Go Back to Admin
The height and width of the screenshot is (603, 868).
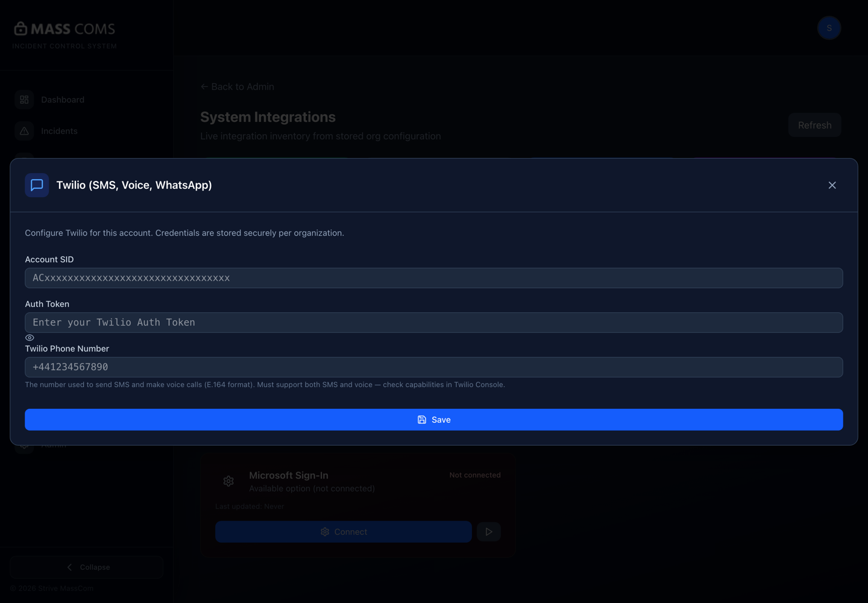(237, 87)
